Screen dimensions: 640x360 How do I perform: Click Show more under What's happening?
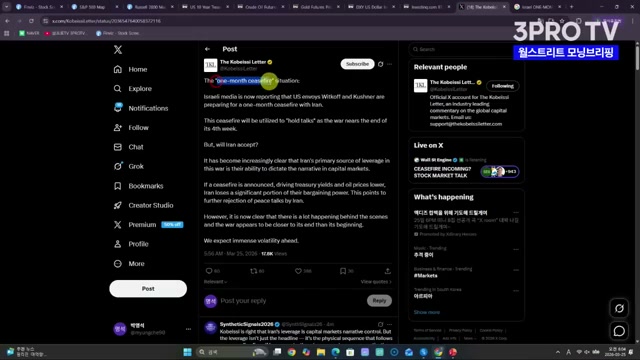[427, 312]
